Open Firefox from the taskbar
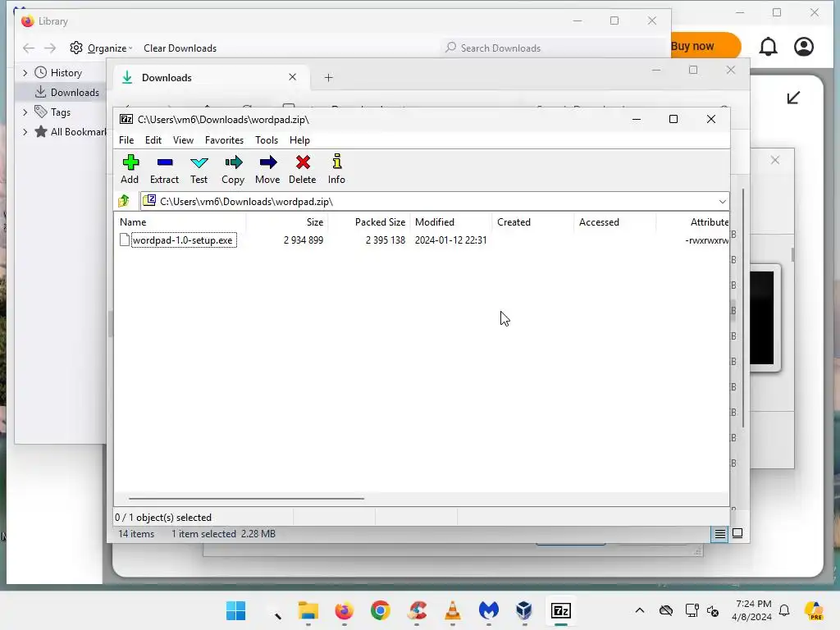Image resolution: width=840 pixels, height=630 pixels. tap(344, 610)
